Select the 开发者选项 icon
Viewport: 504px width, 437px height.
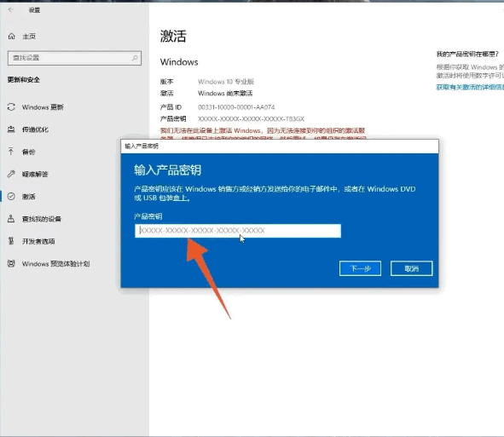point(11,241)
